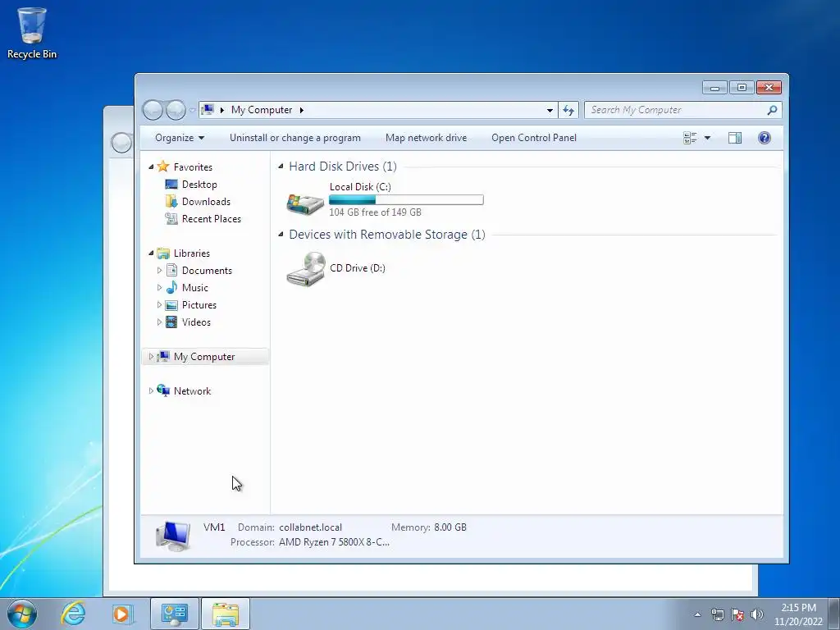Collapse the Hard Disk Drives group
The width and height of the screenshot is (840, 630).
[281, 166]
